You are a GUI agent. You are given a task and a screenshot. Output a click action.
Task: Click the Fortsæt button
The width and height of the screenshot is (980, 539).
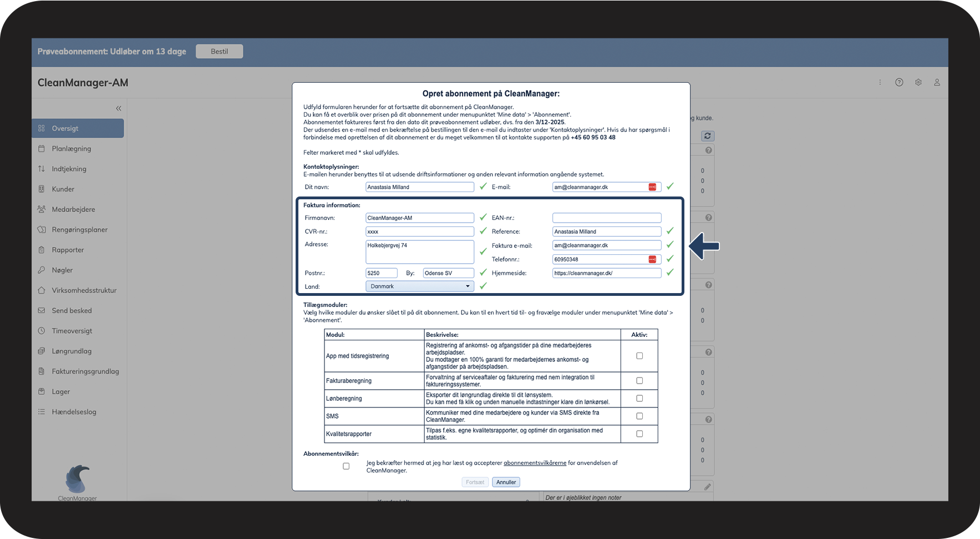[475, 482]
